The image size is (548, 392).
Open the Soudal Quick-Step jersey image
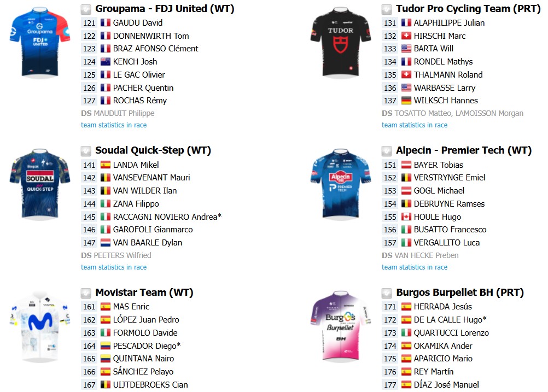39,184
